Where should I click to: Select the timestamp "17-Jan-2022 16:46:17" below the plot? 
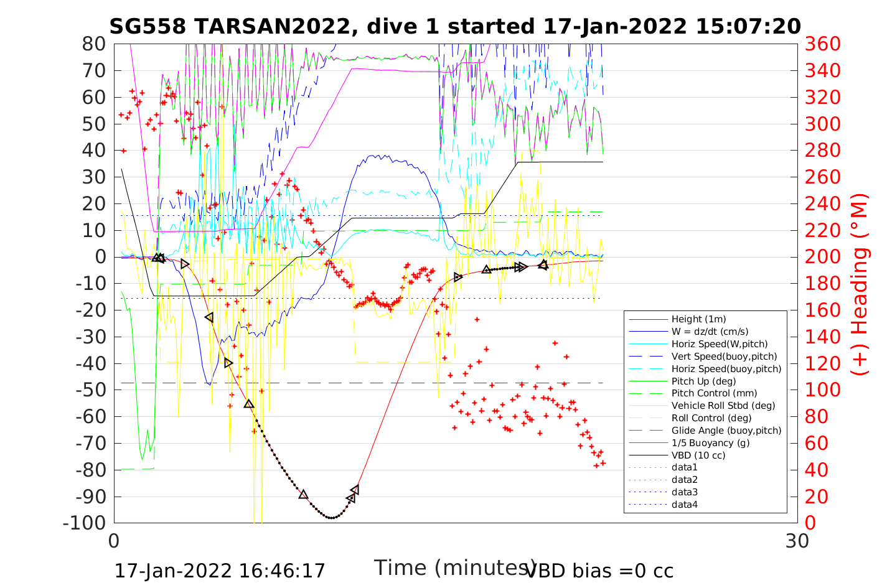tap(220, 571)
